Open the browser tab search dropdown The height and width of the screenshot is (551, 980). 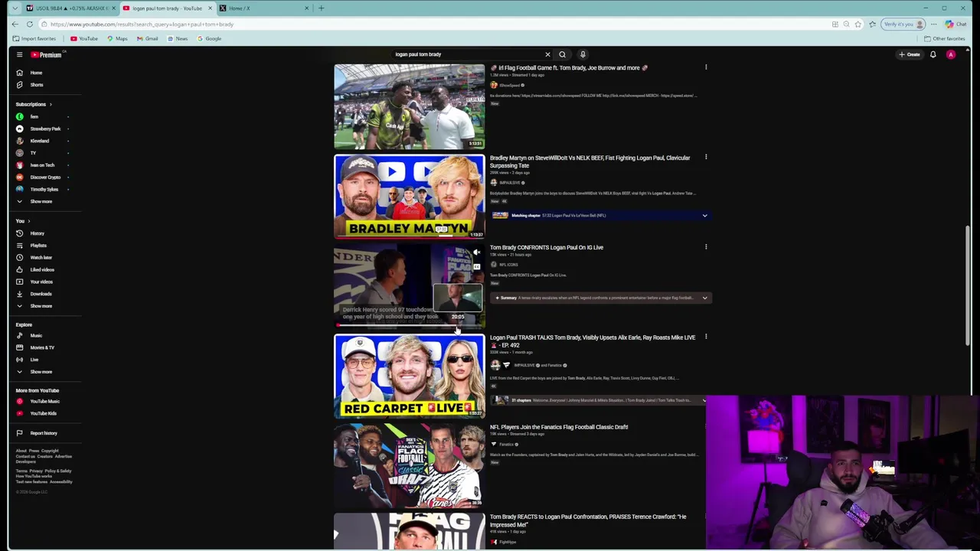coord(15,8)
